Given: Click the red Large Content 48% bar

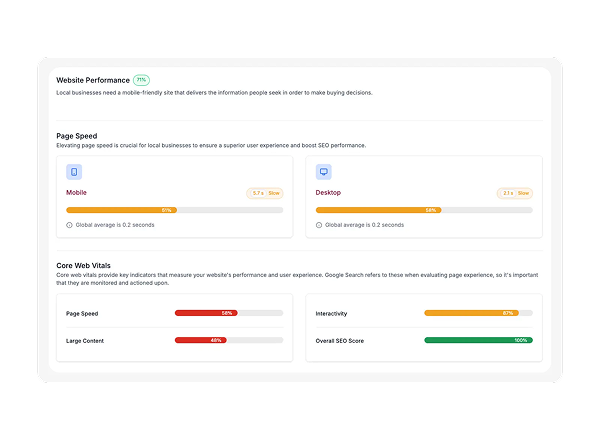Looking at the screenshot, I should (x=200, y=340).
